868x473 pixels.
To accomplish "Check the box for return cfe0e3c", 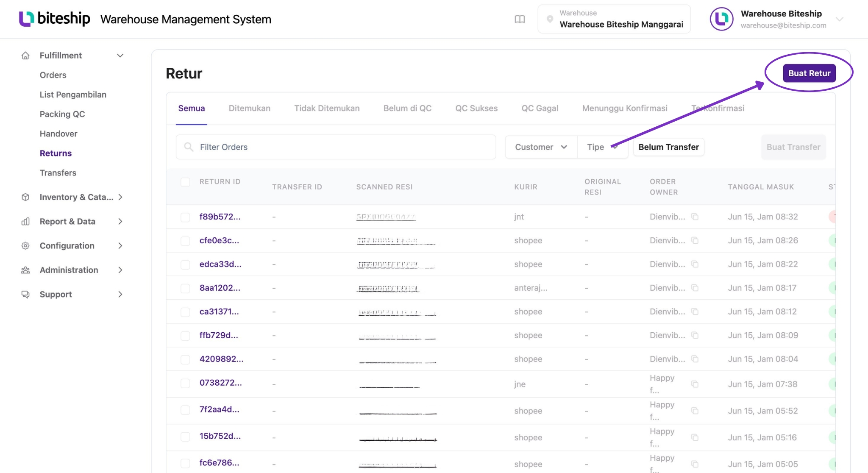I will pyautogui.click(x=185, y=241).
